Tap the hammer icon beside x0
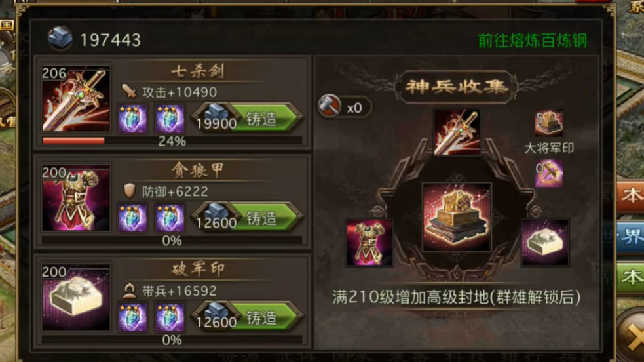The width and height of the screenshot is (644, 362). coord(330,107)
